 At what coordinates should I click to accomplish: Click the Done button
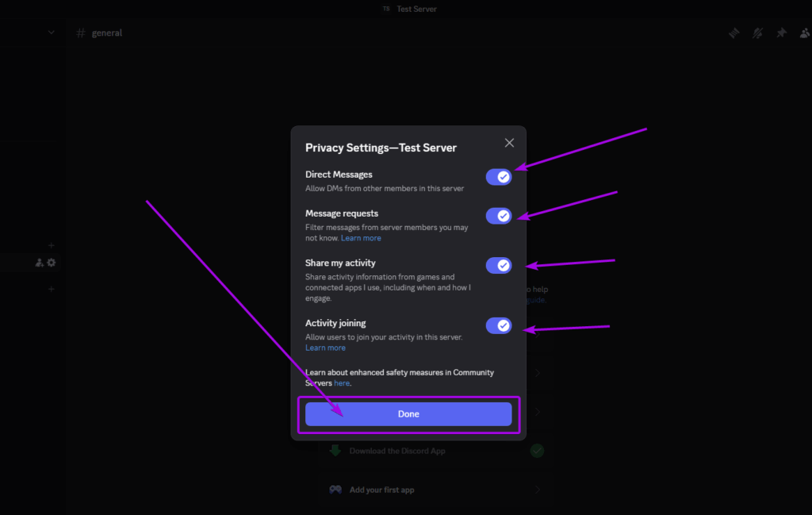[x=408, y=413]
